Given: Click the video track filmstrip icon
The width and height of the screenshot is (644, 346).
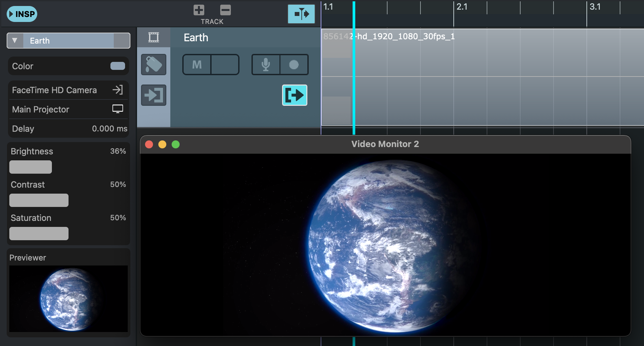Looking at the screenshot, I should pyautogui.click(x=154, y=37).
